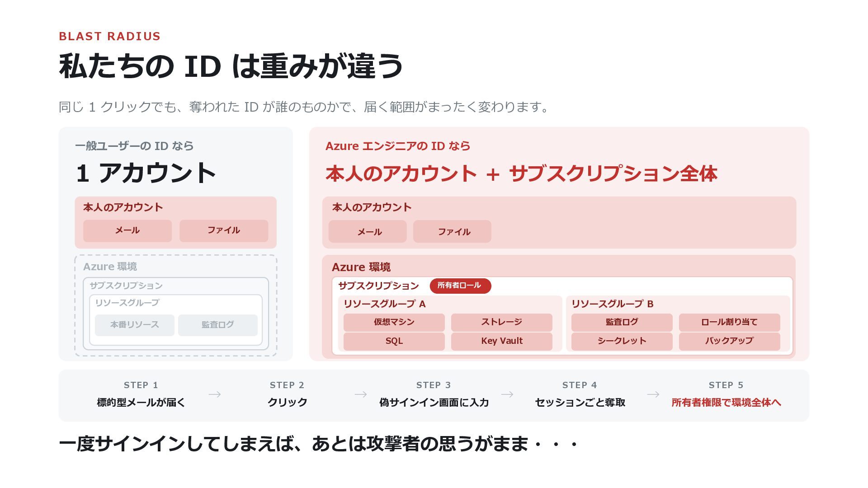
Task: Click the ロール割り当て box
Action: (x=730, y=322)
